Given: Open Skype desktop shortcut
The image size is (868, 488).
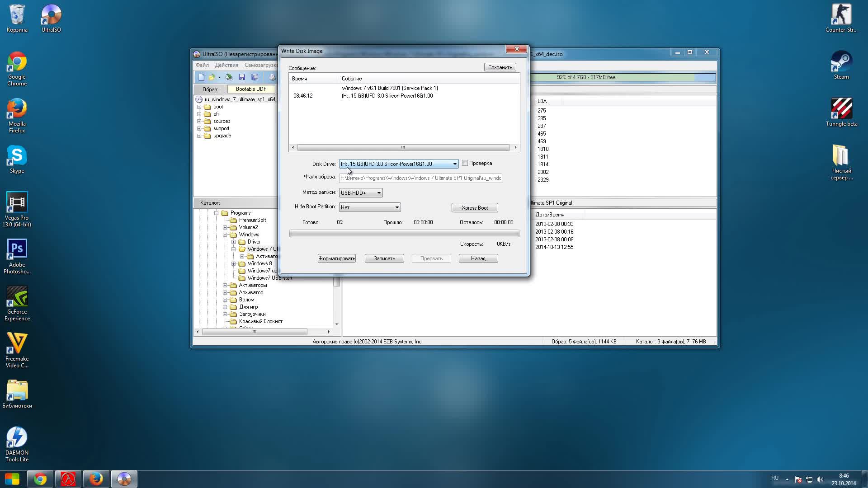Looking at the screenshot, I should coord(17,159).
